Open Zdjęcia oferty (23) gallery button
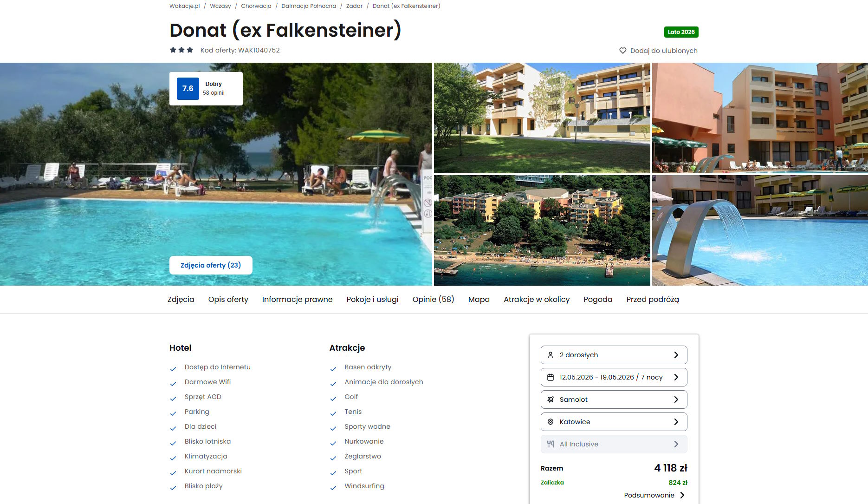This screenshot has height=504, width=868. coord(211,265)
